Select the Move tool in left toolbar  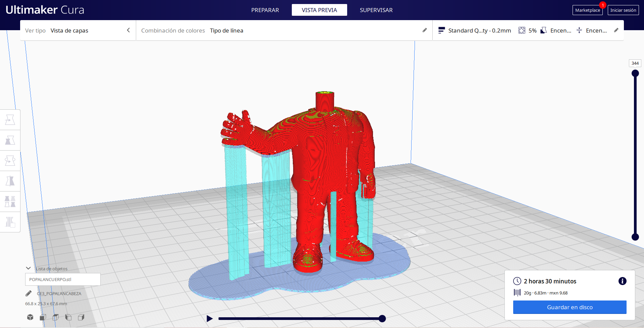pyautogui.click(x=10, y=120)
